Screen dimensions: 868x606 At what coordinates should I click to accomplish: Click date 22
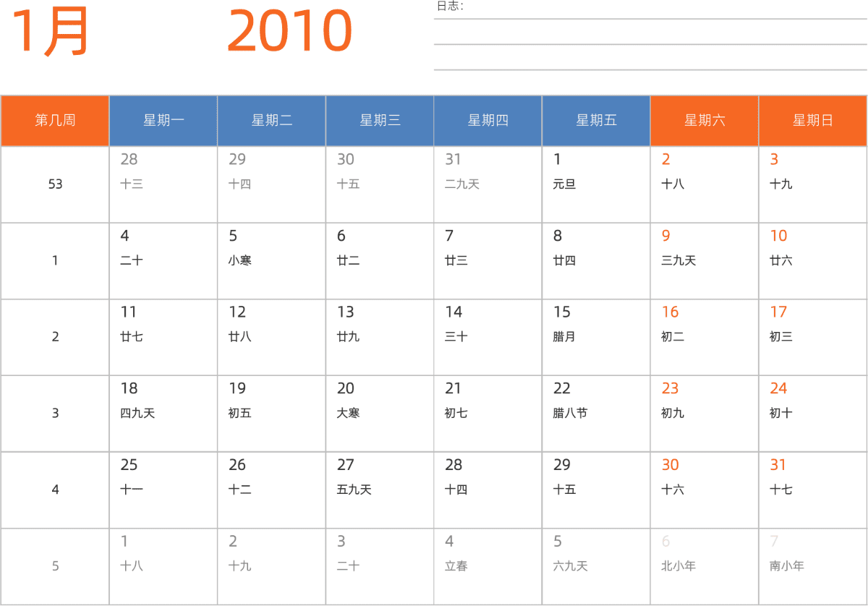(x=562, y=389)
